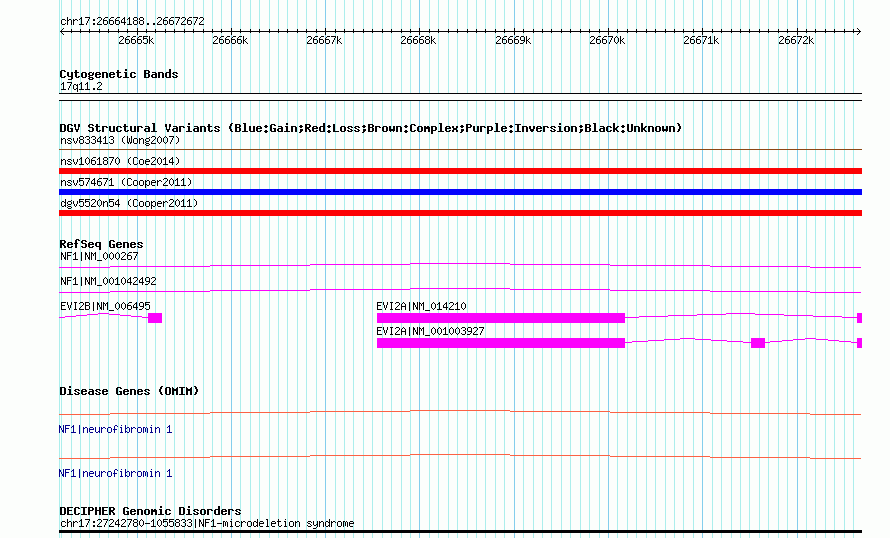Click the blue gain bar for nsv574671
This screenshot has width=890, height=538.
click(x=460, y=192)
